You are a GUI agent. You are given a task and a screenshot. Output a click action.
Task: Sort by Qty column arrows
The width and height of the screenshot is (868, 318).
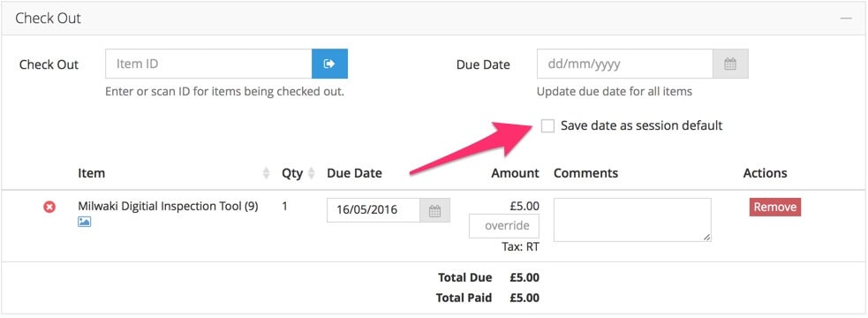point(311,173)
